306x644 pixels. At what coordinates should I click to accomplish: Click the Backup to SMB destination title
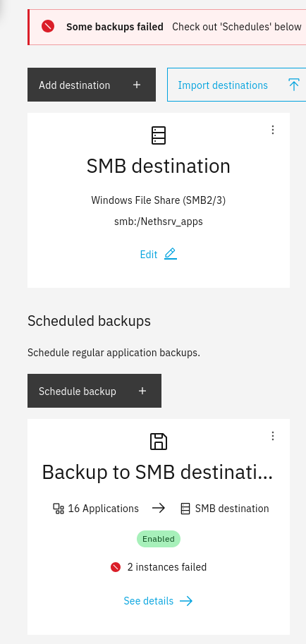pyautogui.click(x=157, y=473)
